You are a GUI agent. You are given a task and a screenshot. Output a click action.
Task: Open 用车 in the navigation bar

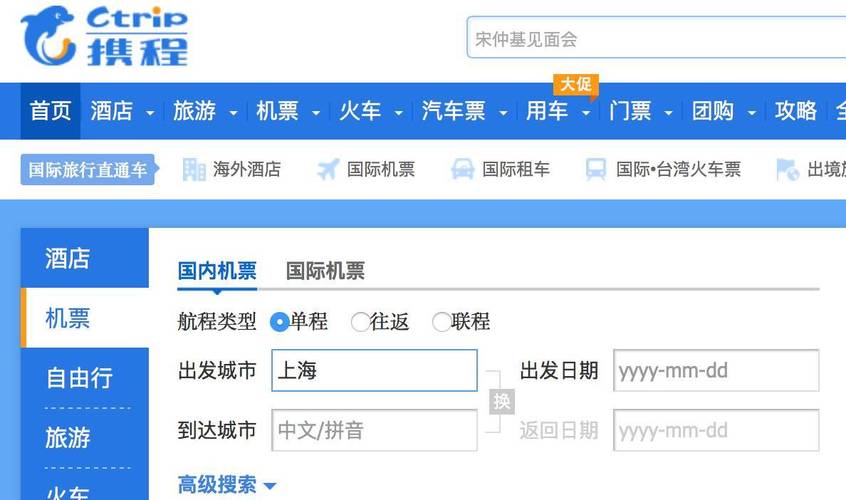(547, 111)
